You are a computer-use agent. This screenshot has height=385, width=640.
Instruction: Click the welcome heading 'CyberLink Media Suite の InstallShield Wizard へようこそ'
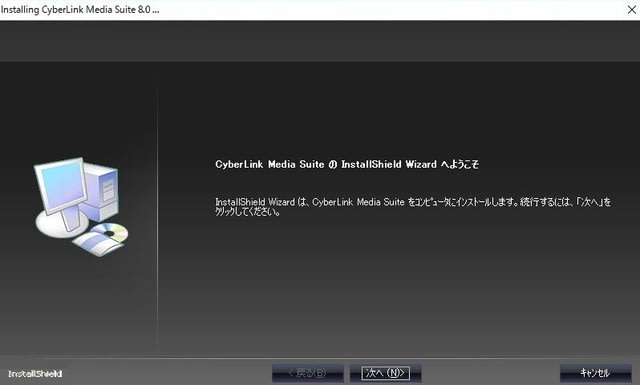tap(347, 165)
